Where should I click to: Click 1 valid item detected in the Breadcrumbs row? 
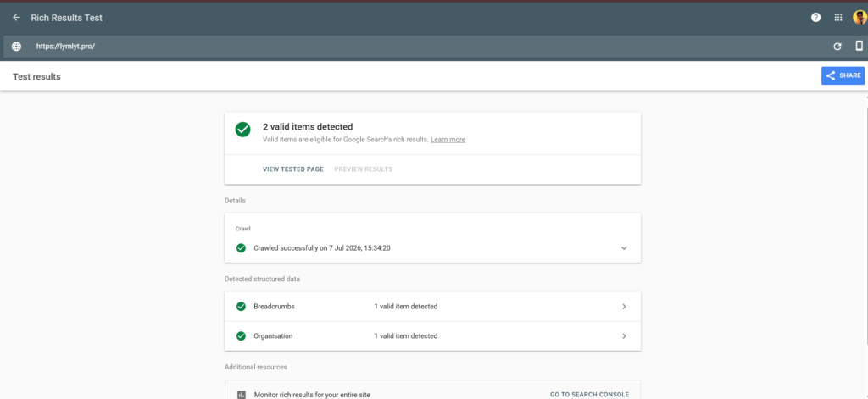pos(406,307)
